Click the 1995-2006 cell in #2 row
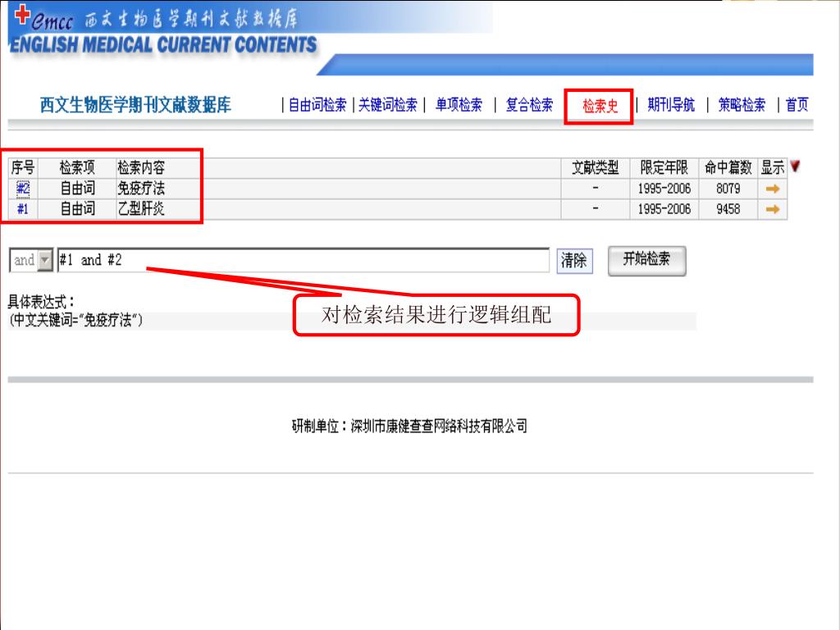 pyautogui.click(x=664, y=189)
